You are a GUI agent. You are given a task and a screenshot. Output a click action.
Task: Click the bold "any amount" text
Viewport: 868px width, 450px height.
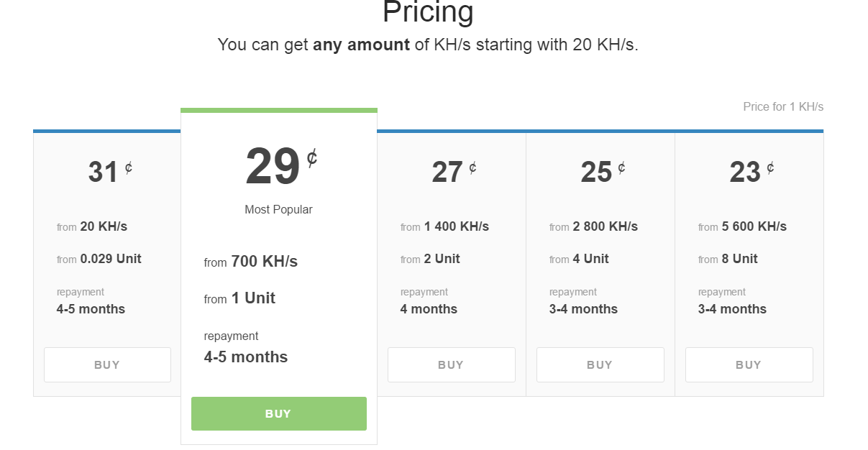pyautogui.click(x=361, y=45)
